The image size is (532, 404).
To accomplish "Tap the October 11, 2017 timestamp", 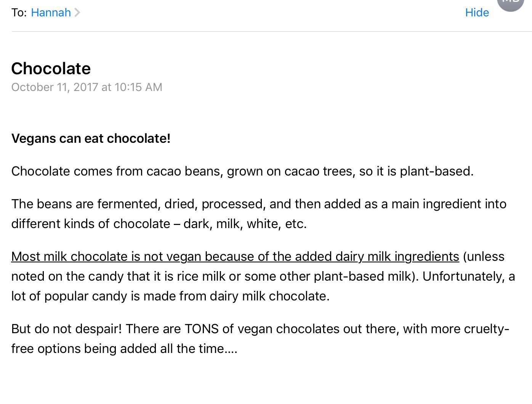I will click(x=87, y=87).
